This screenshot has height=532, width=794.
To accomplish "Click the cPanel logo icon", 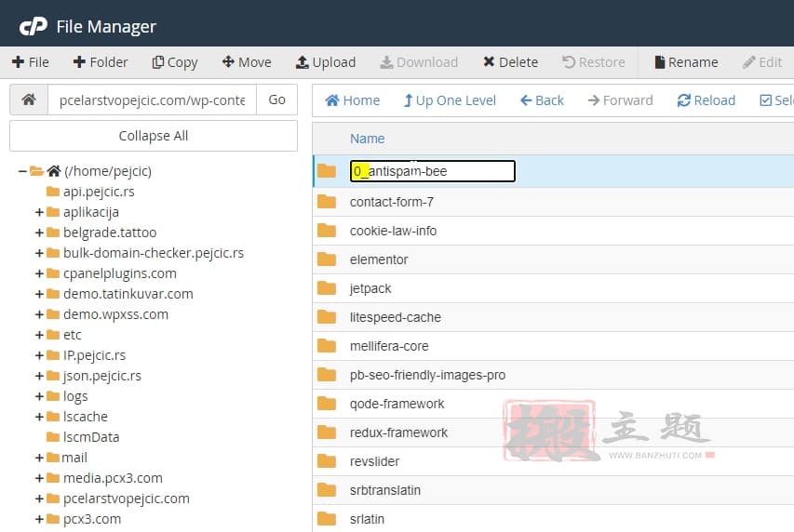I will coord(33,26).
